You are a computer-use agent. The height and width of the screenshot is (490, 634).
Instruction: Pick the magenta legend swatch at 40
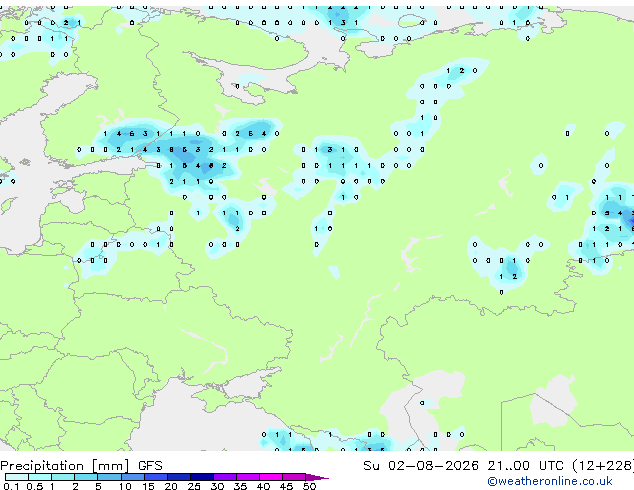click(271, 477)
